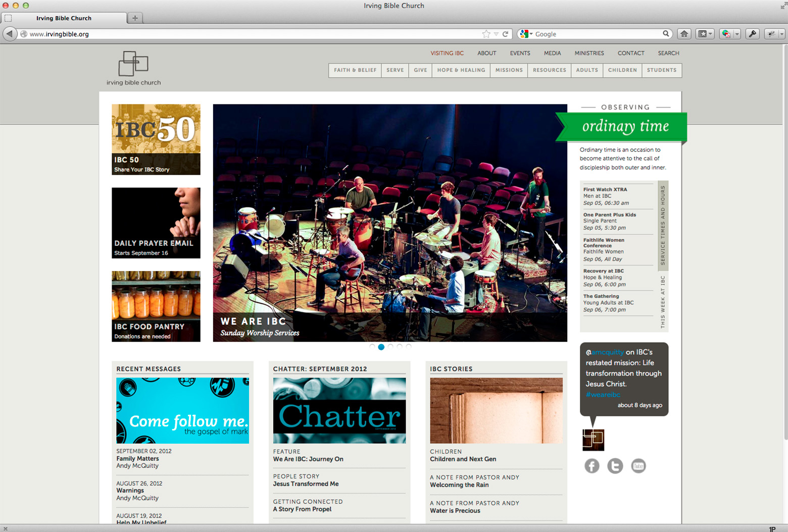
Task: Open the Family Matters message link
Action: point(137,459)
